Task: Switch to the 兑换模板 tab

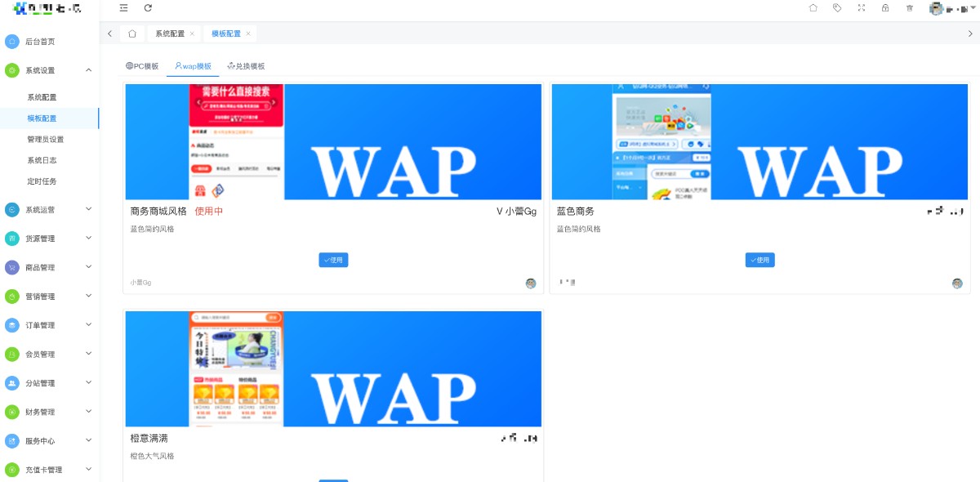Action: (x=246, y=66)
